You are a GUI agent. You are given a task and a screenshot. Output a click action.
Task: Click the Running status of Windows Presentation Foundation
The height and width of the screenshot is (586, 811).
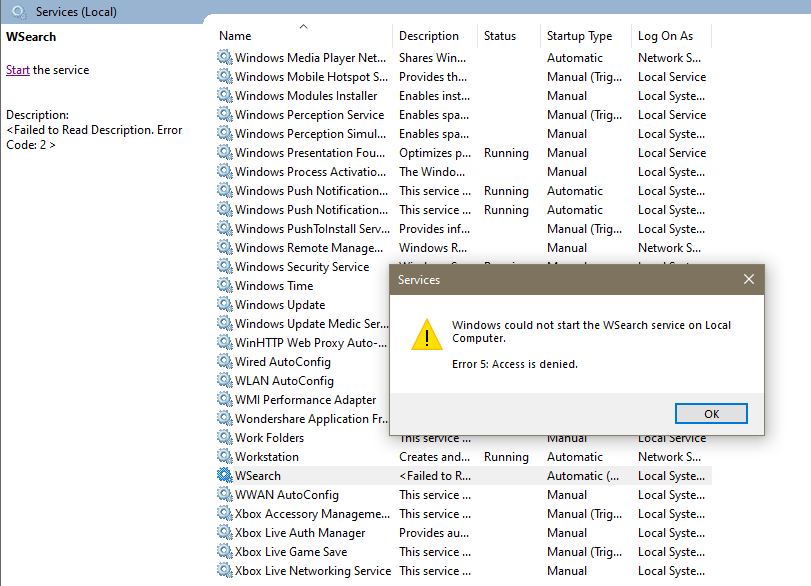tap(506, 153)
